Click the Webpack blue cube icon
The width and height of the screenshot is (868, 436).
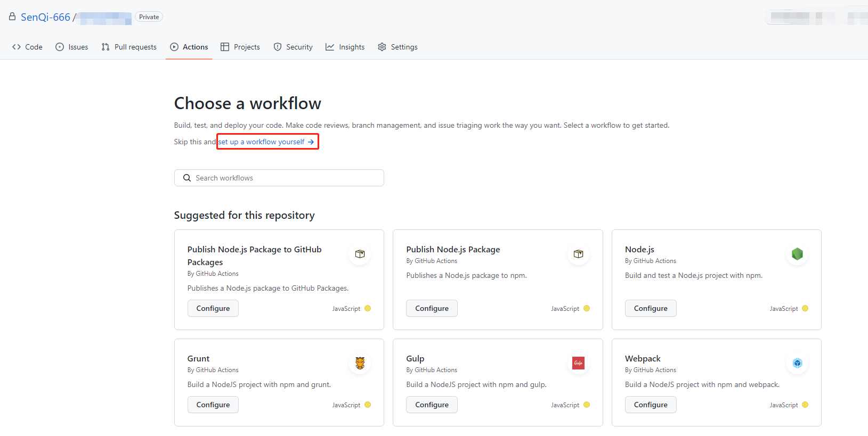(797, 363)
